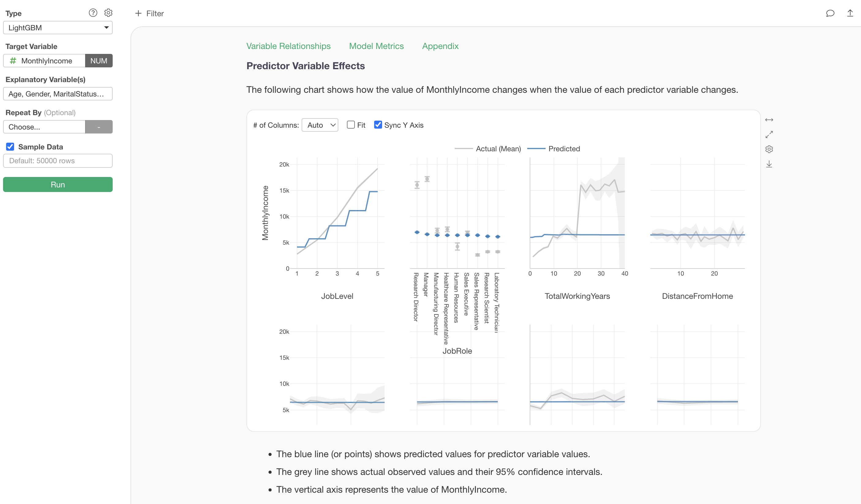
Task: Click the Add Filter button
Action: click(150, 13)
